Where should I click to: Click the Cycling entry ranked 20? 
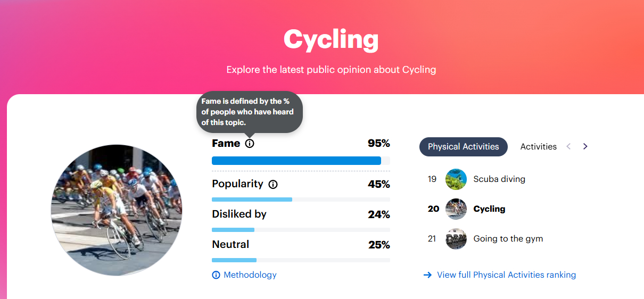click(x=489, y=209)
